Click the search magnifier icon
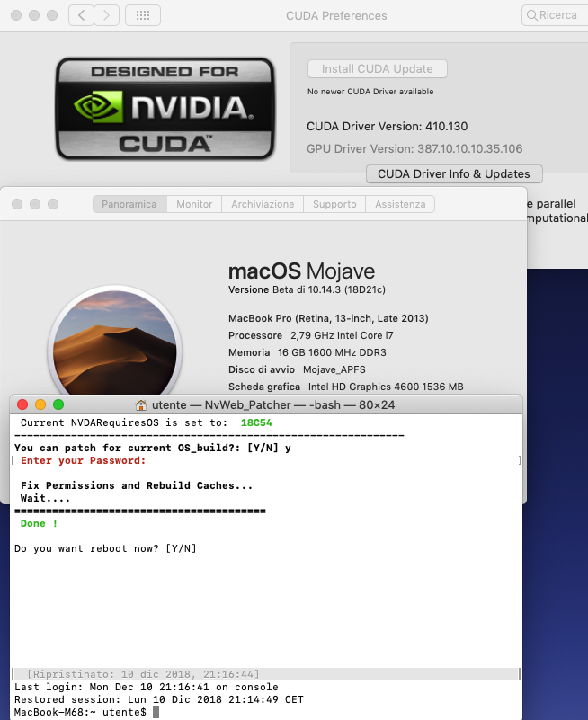The width and height of the screenshot is (588, 720). tap(532, 15)
